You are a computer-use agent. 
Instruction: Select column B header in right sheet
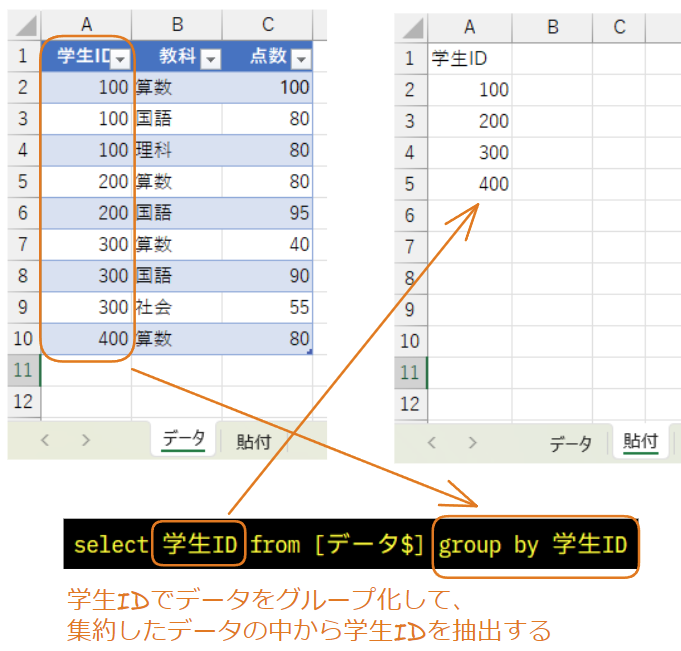pyautogui.click(x=552, y=28)
